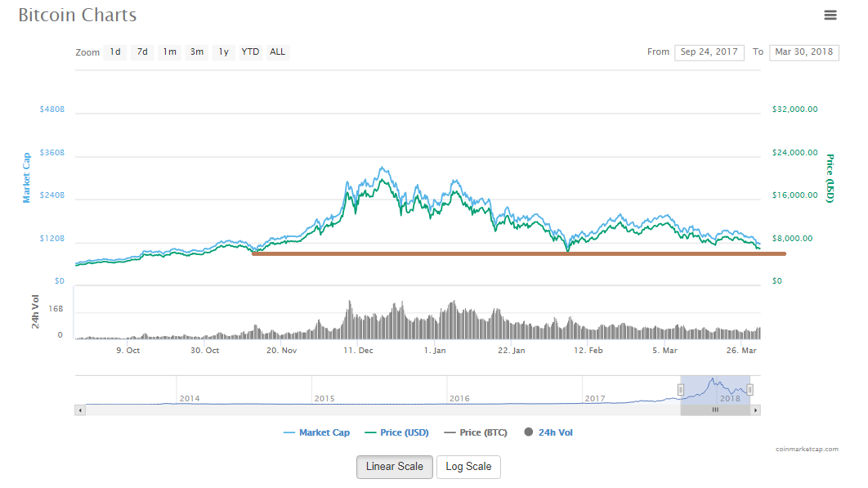Viewport: 868px width, 488px height.
Task: Select the 1m zoom option
Action: tap(169, 52)
